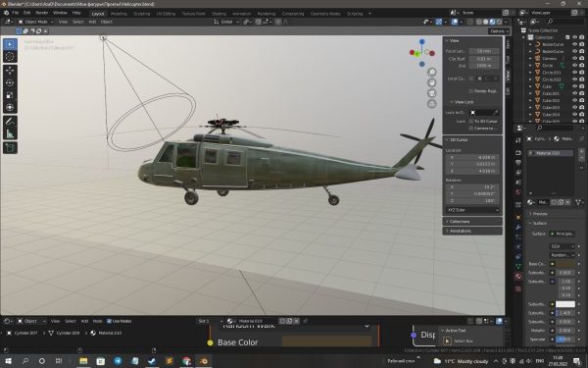This screenshot has width=588, height=368.
Task: Open the Texture properties tab icon
Action: coord(518,289)
